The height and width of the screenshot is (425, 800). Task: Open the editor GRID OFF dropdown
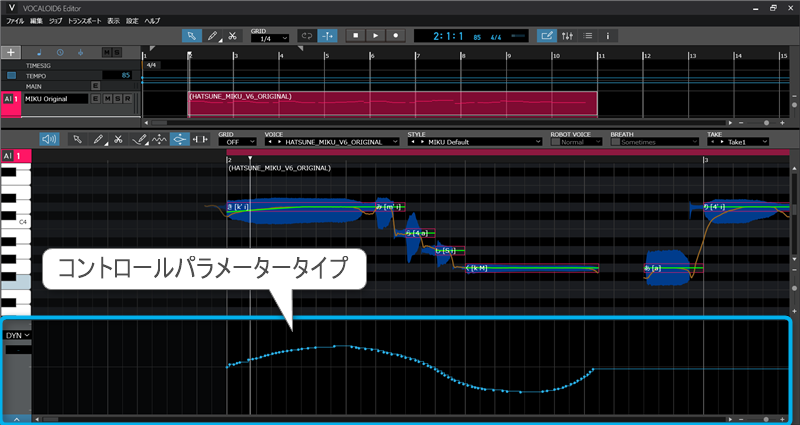[x=237, y=142]
